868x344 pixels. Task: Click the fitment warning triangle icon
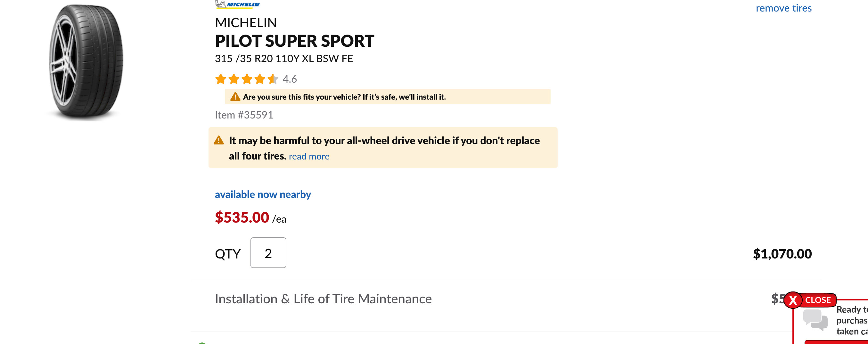pos(235,97)
